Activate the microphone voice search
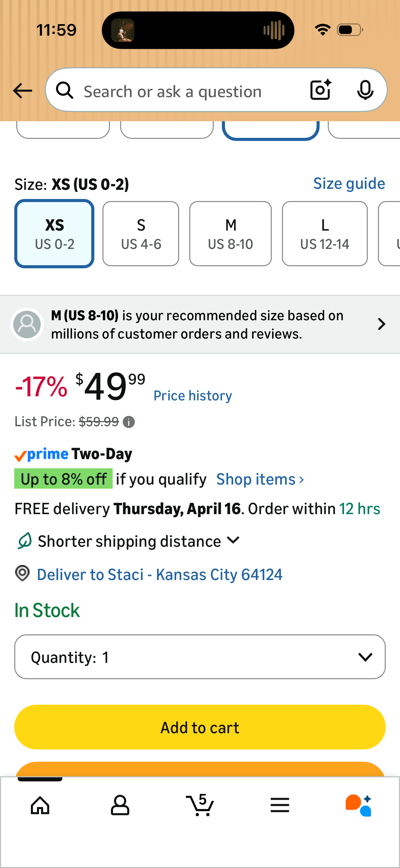Viewport: 400px width, 868px height. point(365,90)
